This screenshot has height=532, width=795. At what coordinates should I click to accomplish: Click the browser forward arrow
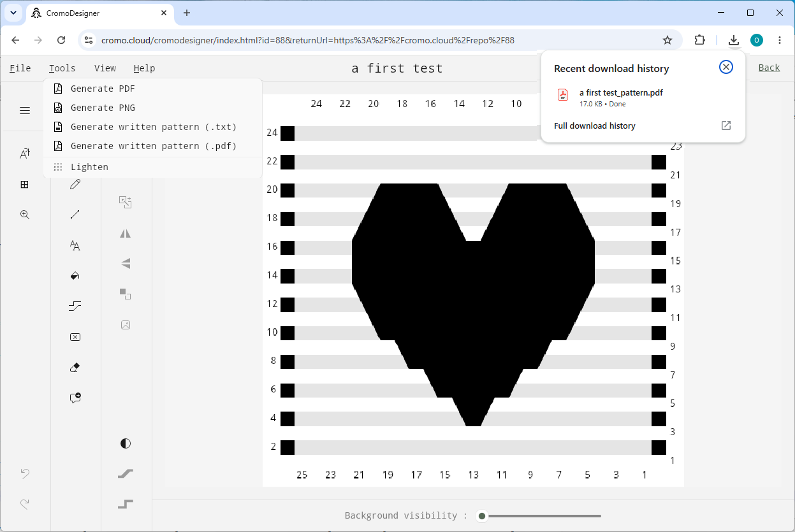38,40
